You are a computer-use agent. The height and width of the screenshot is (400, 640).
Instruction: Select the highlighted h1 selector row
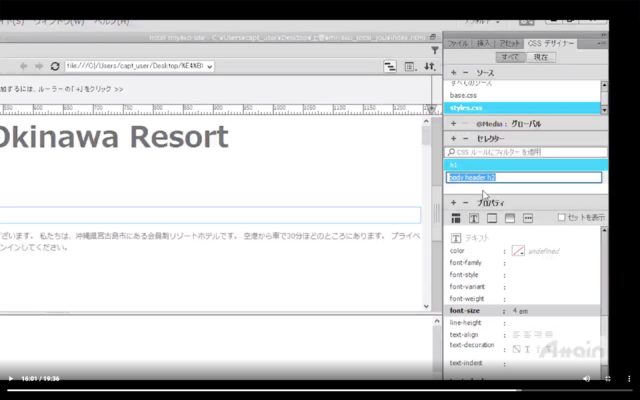point(526,165)
